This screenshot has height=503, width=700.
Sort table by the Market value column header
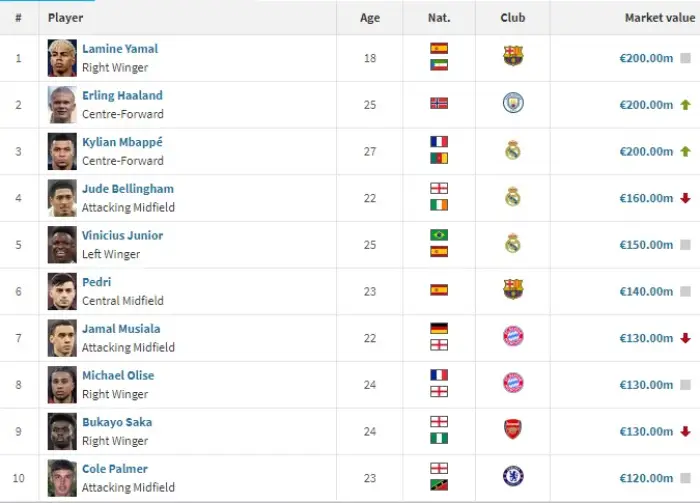[x=660, y=18]
